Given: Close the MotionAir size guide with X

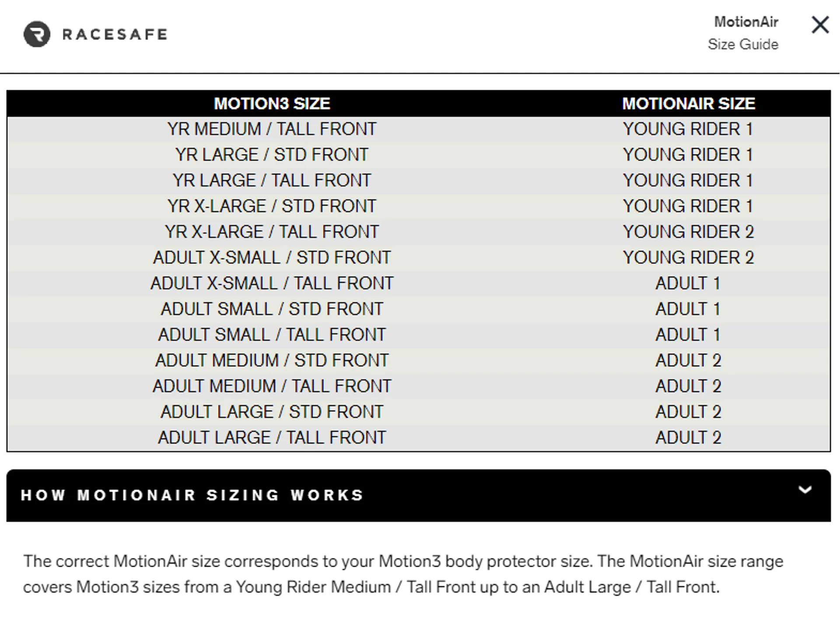Looking at the screenshot, I should click(x=820, y=25).
